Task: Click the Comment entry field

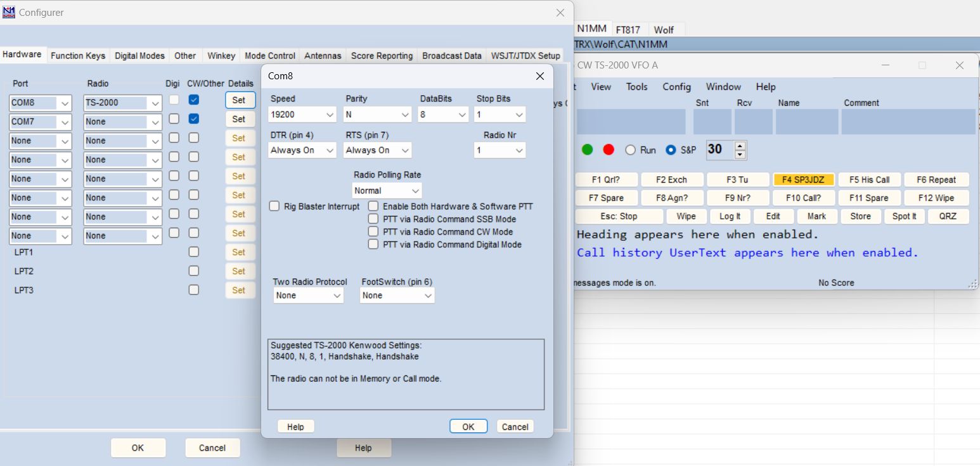Action: click(908, 122)
